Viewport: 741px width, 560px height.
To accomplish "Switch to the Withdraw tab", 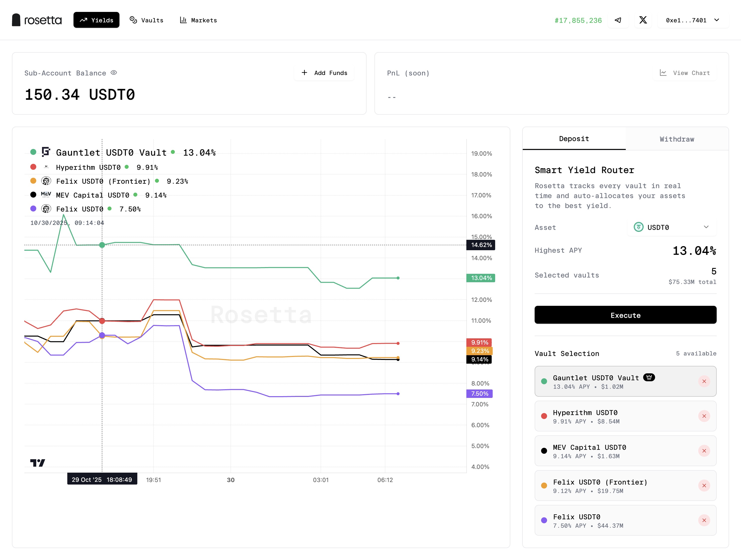I will point(677,139).
